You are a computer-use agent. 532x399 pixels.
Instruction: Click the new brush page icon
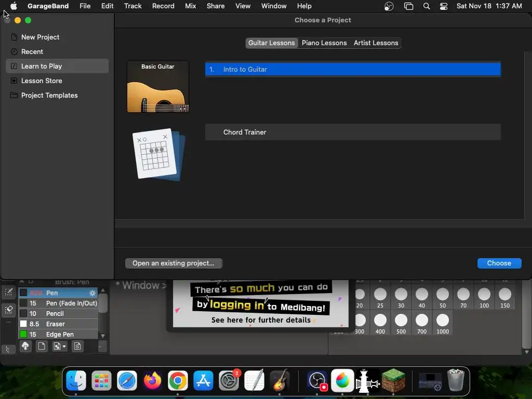(42, 347)
